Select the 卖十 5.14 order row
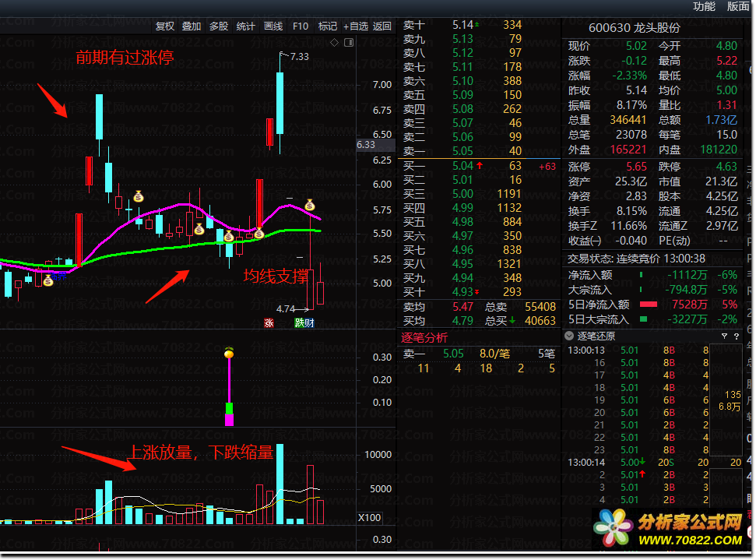The image size is (756, 560). (480, 25)
